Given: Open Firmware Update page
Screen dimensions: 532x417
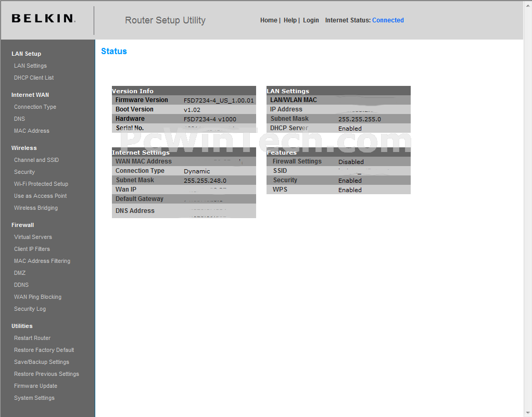Looking at the screenshot, I should pos(35,386).
